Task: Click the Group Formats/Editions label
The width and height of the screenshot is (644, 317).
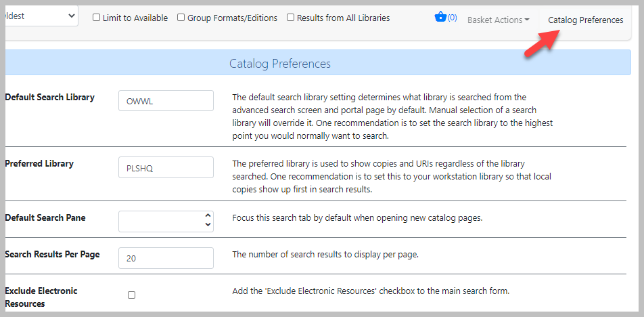Action: 232,18
